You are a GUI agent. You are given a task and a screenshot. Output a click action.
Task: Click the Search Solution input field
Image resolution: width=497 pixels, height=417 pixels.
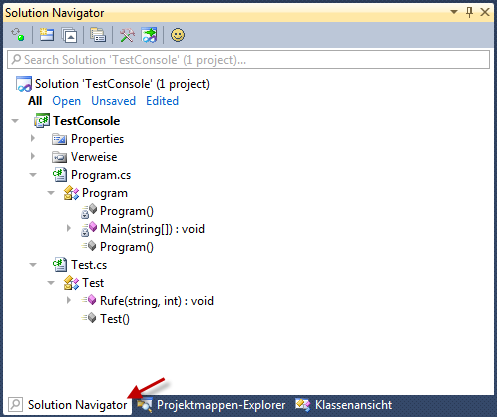point(248,60)
